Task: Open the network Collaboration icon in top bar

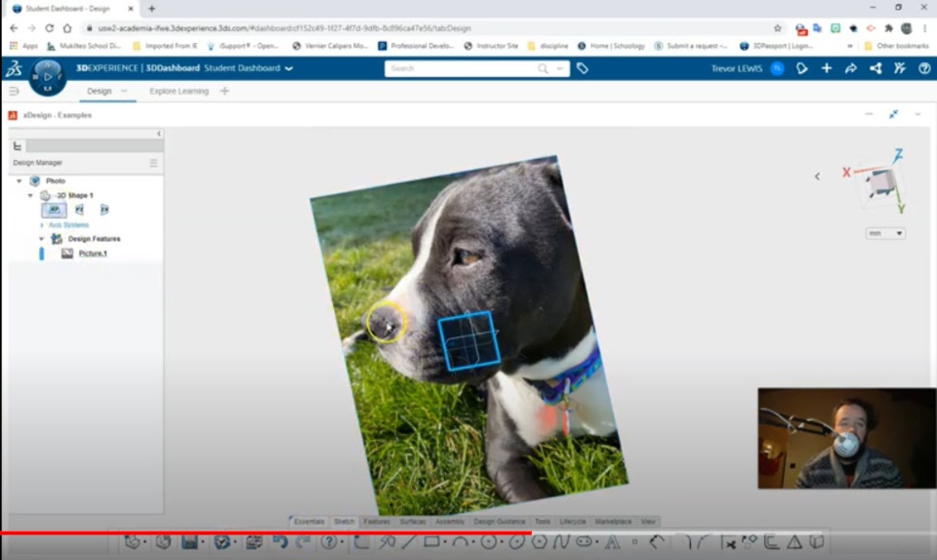Action: tap(876, 68)
